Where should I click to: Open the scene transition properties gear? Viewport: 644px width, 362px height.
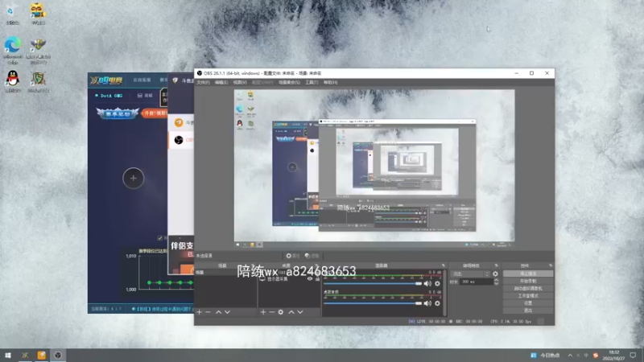(x=495, y=274)
